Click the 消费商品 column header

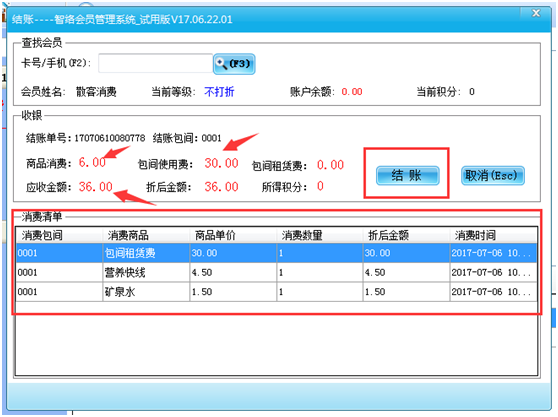[x=146, y=235]
